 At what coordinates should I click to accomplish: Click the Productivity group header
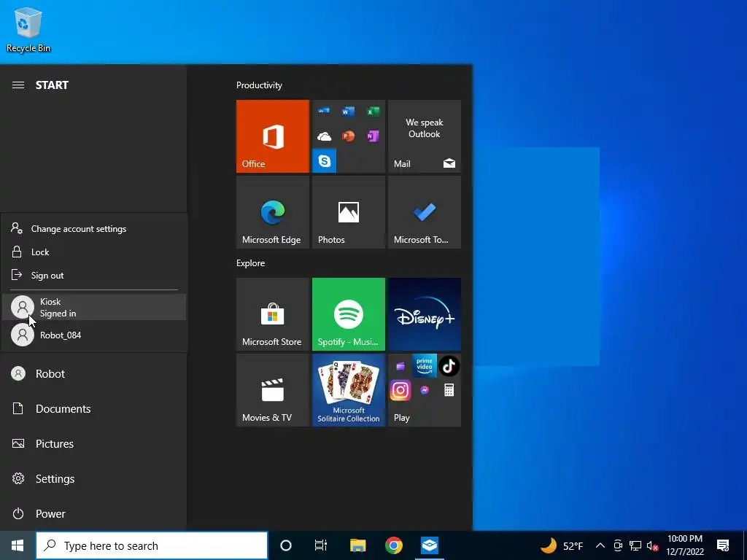pyautogui.click(x=259, y=85)
